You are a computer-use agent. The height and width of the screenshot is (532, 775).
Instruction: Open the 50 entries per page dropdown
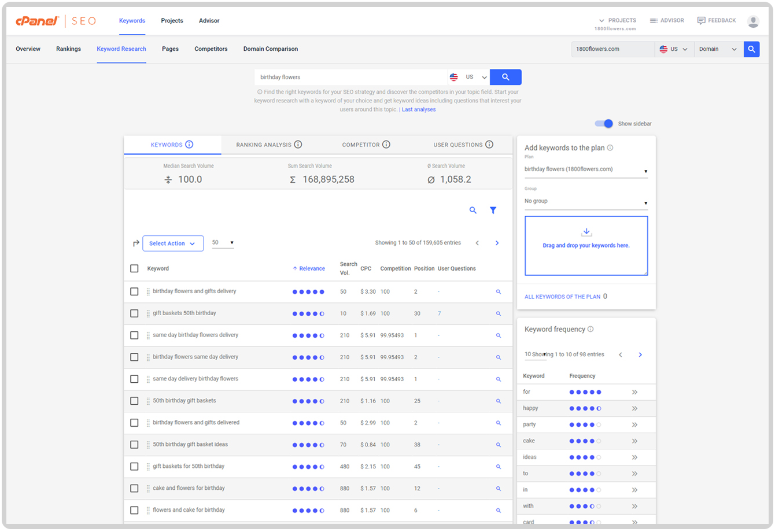(223, 243)
